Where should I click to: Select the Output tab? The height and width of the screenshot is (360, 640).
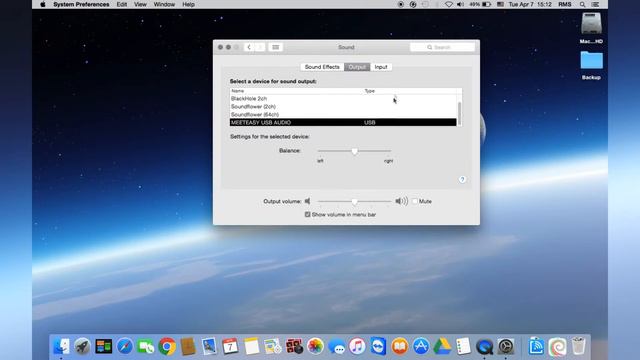(357, 67)
